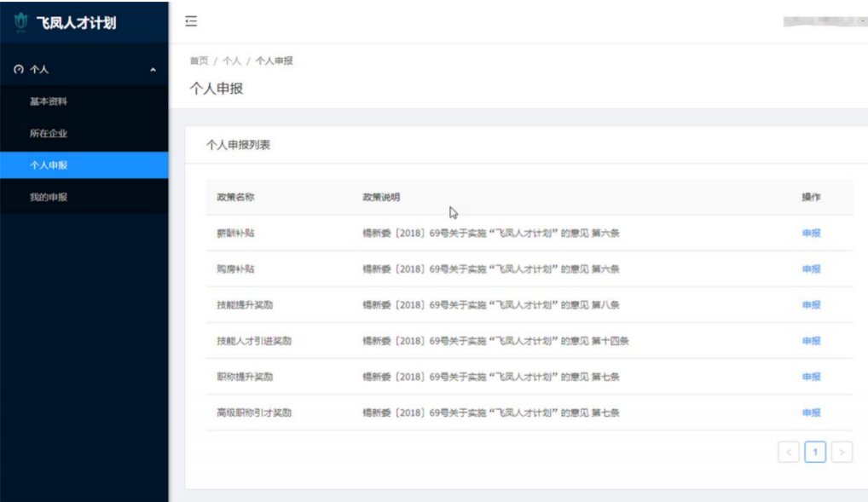868x502 pixels.
Task: Click 申报 for 技能人才引进奖励
Action: click(x=811, y=341)
